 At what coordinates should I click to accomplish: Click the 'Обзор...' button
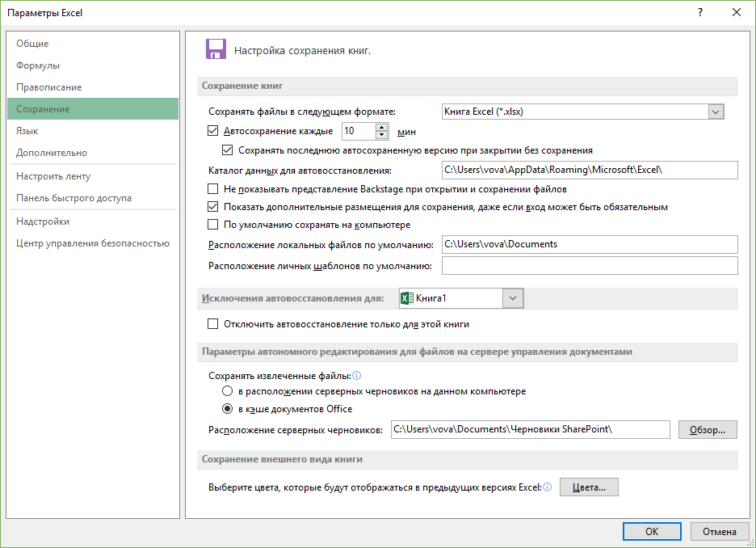tap(707, 430)
